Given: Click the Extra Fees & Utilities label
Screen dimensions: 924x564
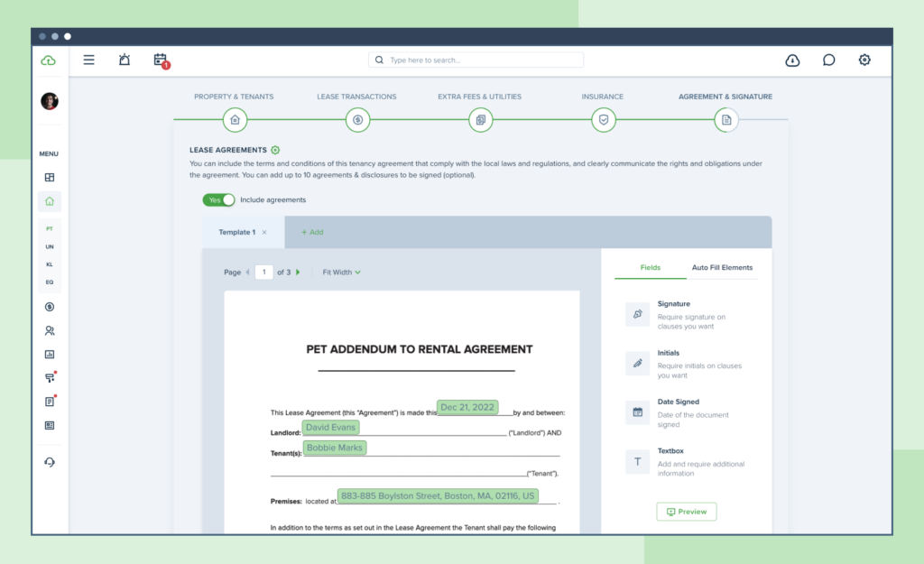Looking at the screenshot, I should pyautogui.click(x=480, y=97).
